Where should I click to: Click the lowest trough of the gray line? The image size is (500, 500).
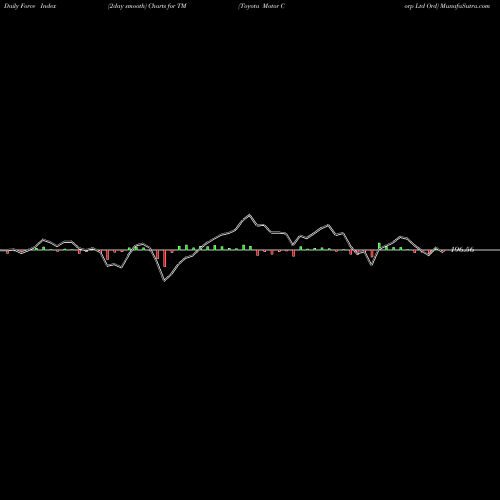point(164,281)
